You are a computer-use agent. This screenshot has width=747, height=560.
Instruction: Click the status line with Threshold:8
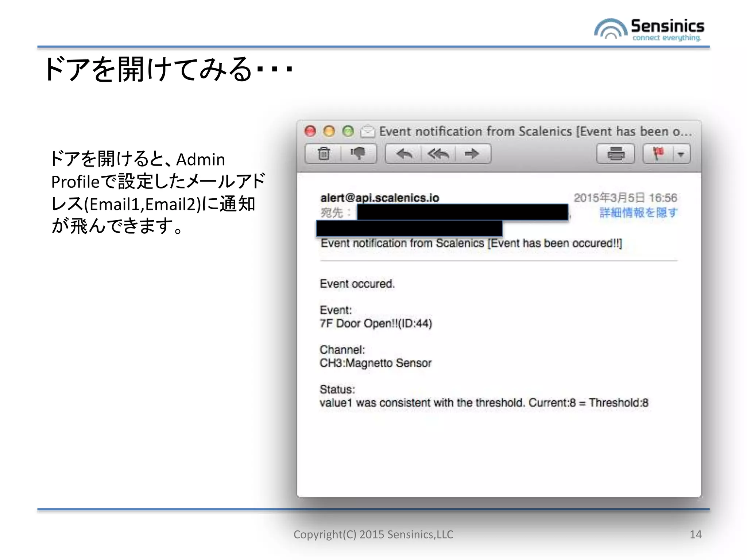pyautogui.click(x=484, y=402)
